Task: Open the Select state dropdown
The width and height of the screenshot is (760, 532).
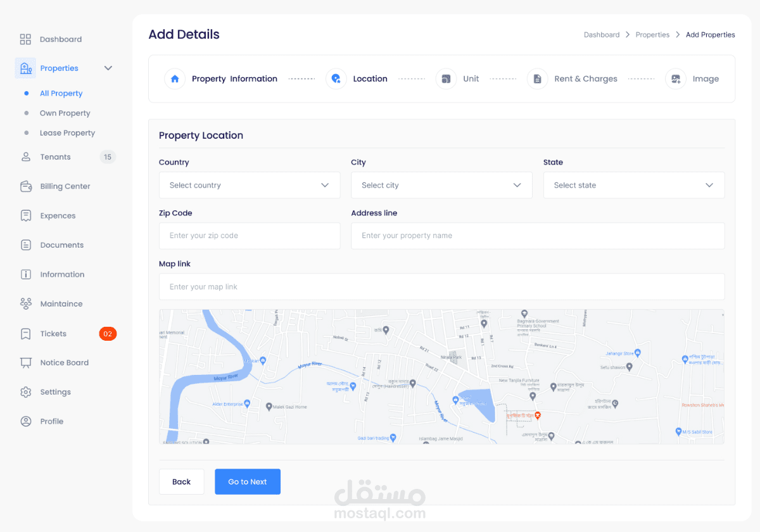Action: pyautogui.click(x=634, y=185)
